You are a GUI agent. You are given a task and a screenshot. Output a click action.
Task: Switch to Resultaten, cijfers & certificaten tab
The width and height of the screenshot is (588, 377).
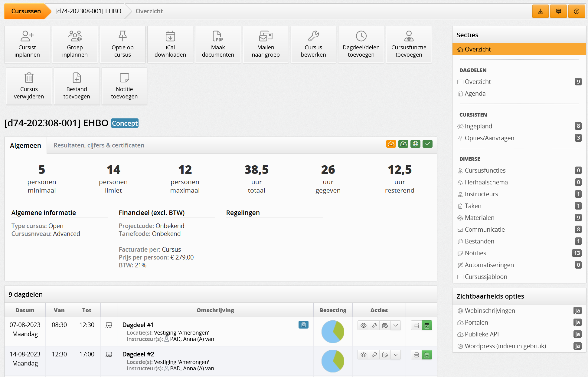(99, 145)
